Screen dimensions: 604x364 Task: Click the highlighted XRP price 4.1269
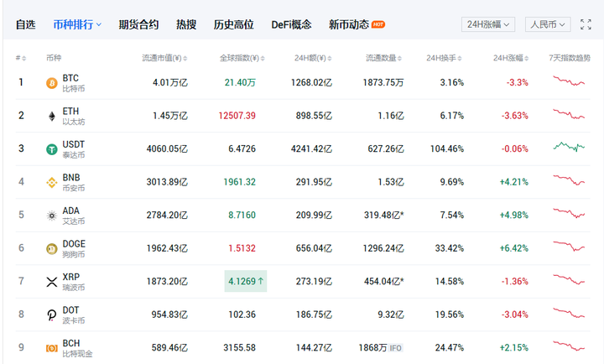click(x=245, y=281)
